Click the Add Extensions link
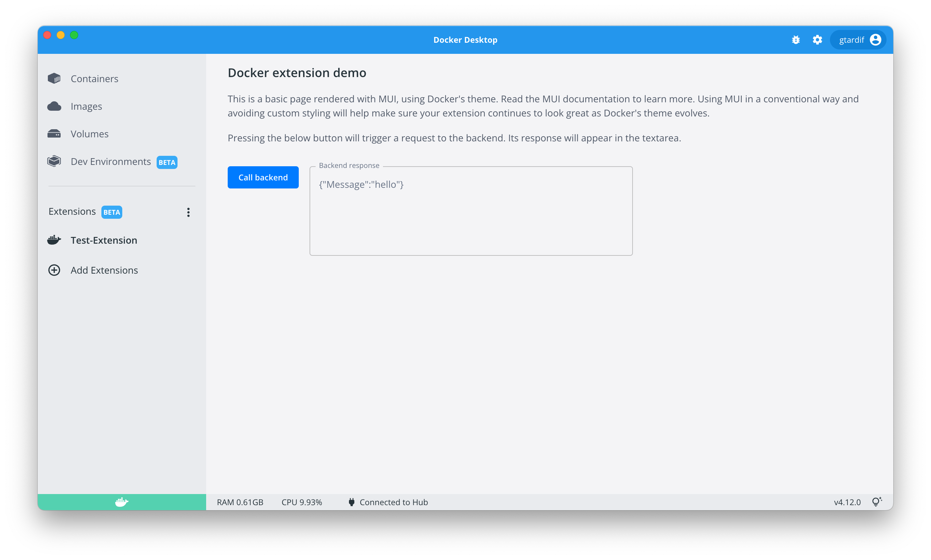Viewport: 931px width, 560px height. pyautogui.click(x=104, y=270)
